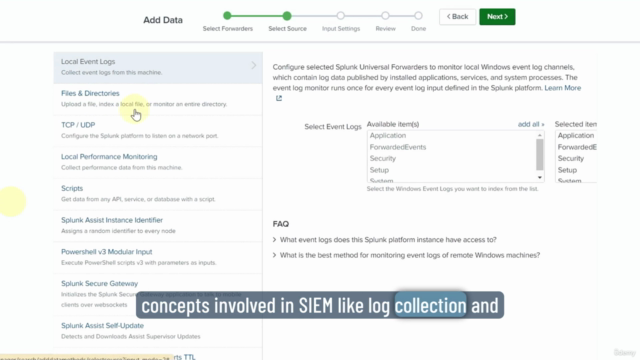Viewport: 640px width, 360px height.
Task: Click the Select Source step circle
Action: (287, 16)
